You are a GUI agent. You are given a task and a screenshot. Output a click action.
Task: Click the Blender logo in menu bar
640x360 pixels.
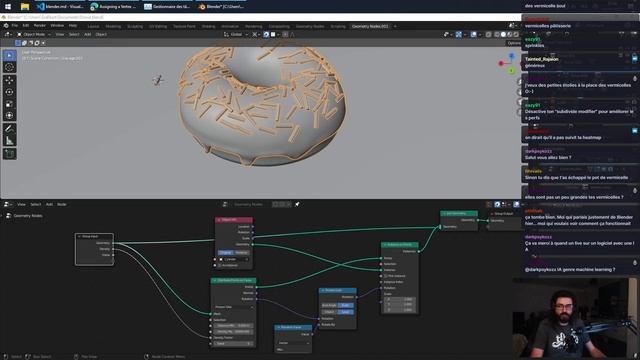click(x=6, y=26)
